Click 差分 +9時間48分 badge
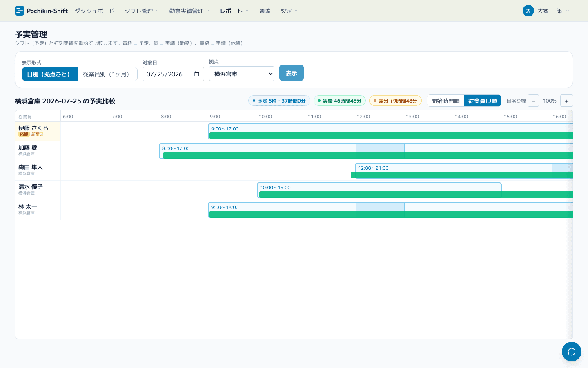This screenshot has width=588, height=368. 395,101
